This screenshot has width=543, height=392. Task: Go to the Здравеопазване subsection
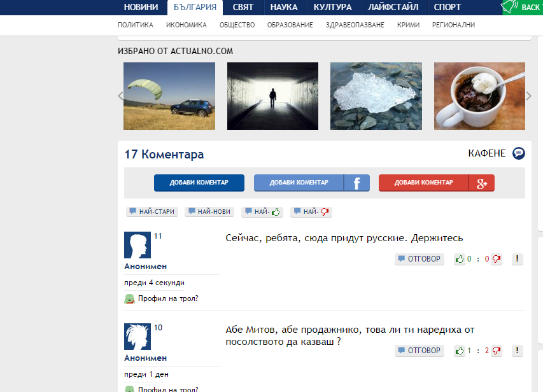pyautogui.click(x=355, y=25)
